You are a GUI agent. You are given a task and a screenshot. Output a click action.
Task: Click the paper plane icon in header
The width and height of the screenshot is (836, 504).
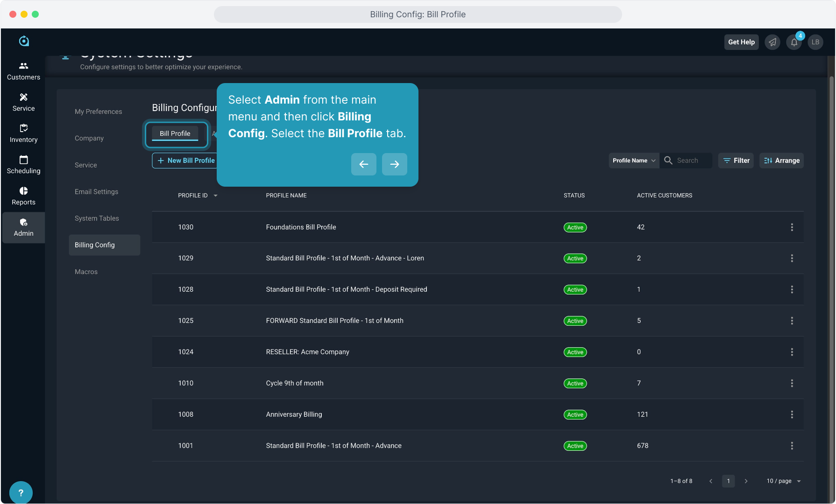tap(772, 42)
